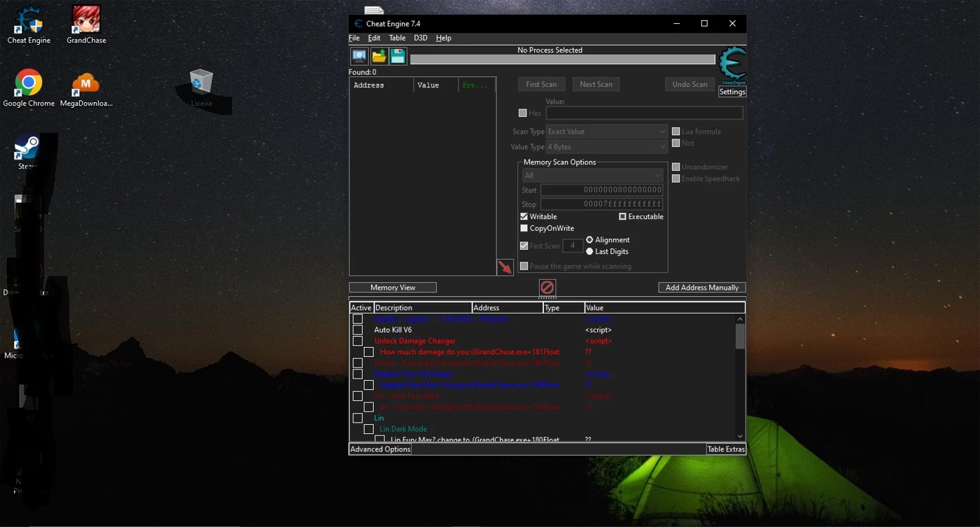Open Settings under the logo
The image size is (980, 527).
(x=732, y=92)
